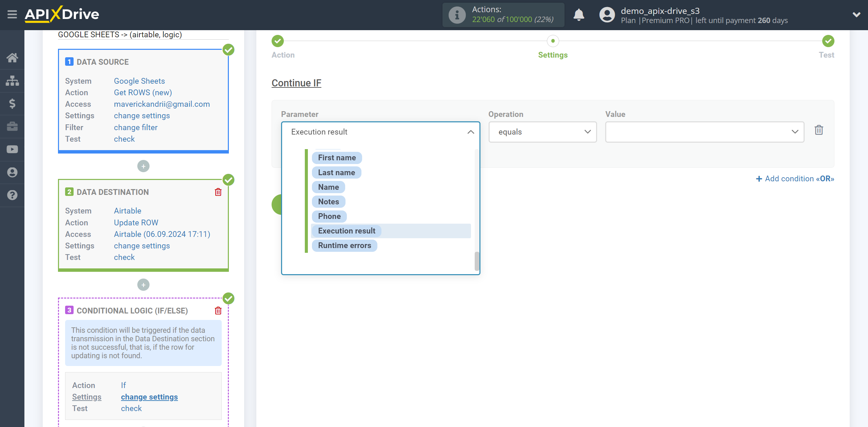This screenshot has width=868, height=427.
Task: Select Execution result parameter
Action: click(x=347, y=231)
